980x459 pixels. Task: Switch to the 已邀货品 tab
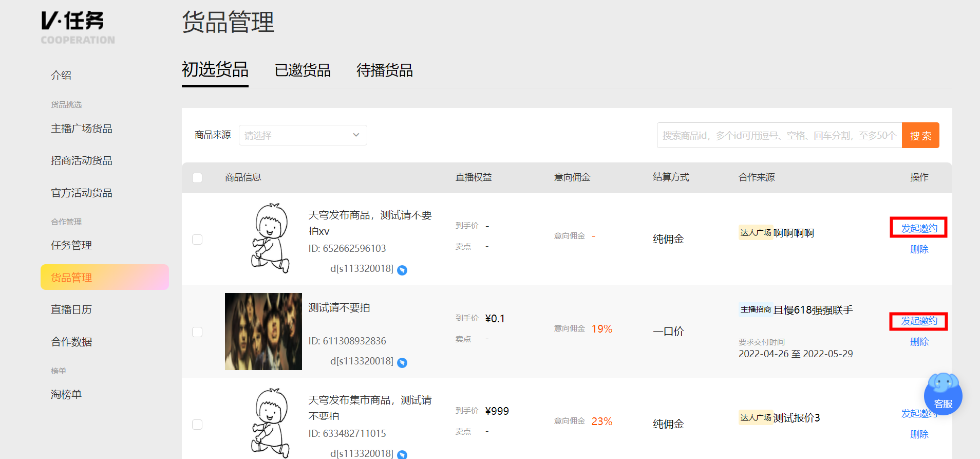303,70
